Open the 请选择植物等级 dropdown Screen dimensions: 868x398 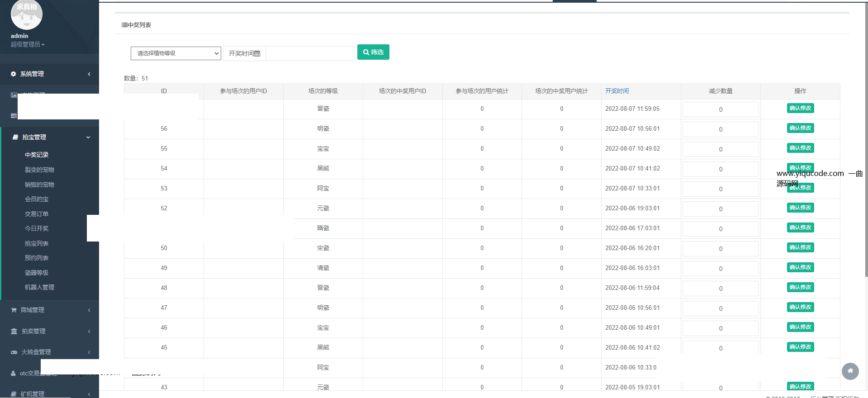click(x=175, y=53)
